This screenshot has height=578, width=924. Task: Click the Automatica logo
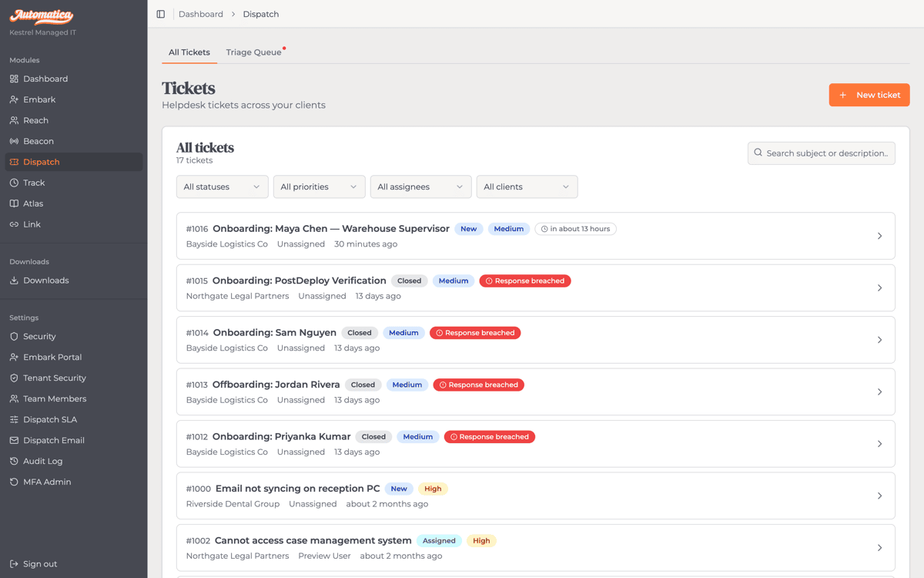click(x=42, y=16)
